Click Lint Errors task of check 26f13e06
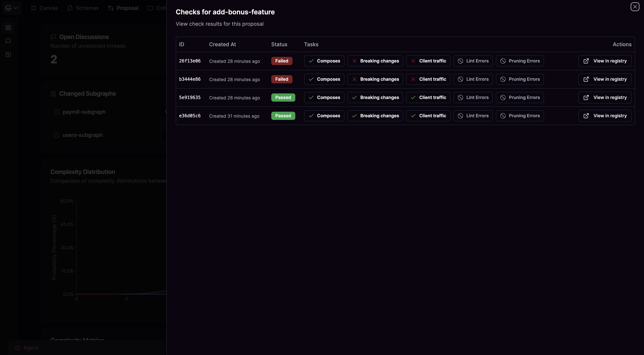This screenshot has height=355, width=644. [473, 61]
